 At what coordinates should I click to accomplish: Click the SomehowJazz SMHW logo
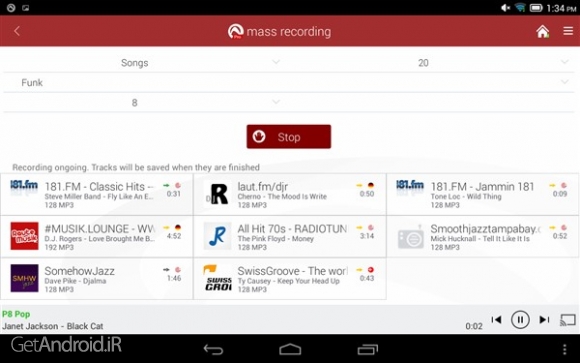[x=24, y=278]
